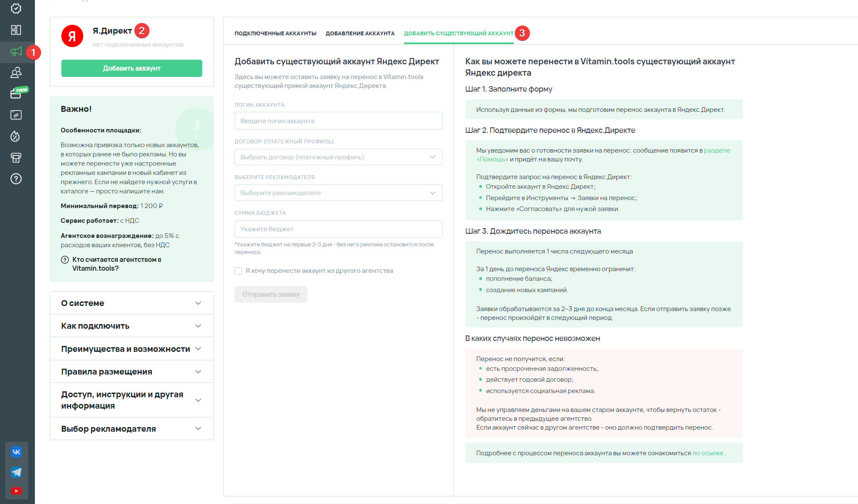Screen dimensions: 858x504
Task: Click the «Минимальный перевод: 1 200 ₽» line
Action: (x=112, y=206)
